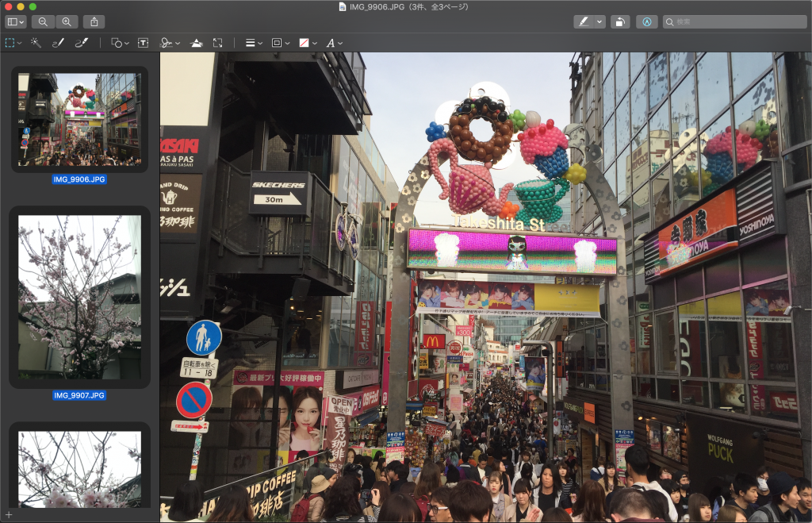The width and height of the screenshot is (812, 523).
Task: Expand the highlighter color dropdown arrow
Action: [x=599, y=22]
